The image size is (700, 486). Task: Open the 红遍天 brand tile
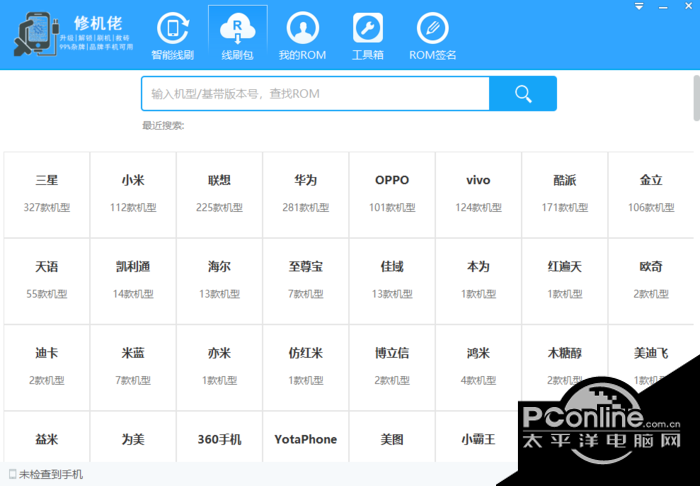pos(565,281)
